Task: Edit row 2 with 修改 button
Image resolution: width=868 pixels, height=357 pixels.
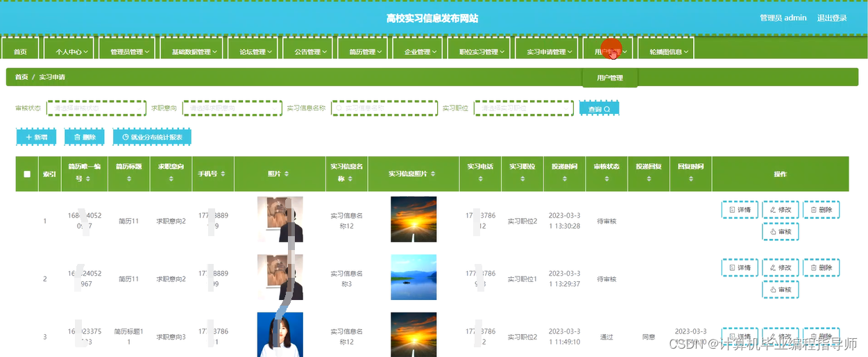Action: (781, 267)
